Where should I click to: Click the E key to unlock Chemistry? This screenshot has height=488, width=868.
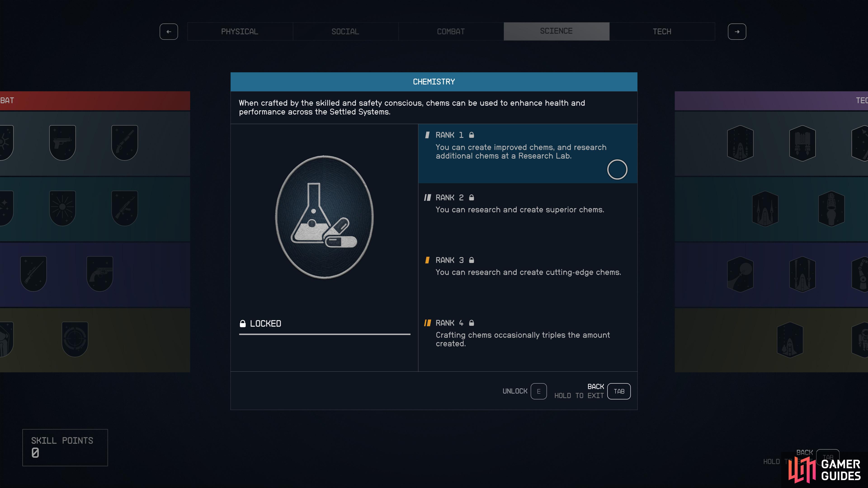(538, 391)
